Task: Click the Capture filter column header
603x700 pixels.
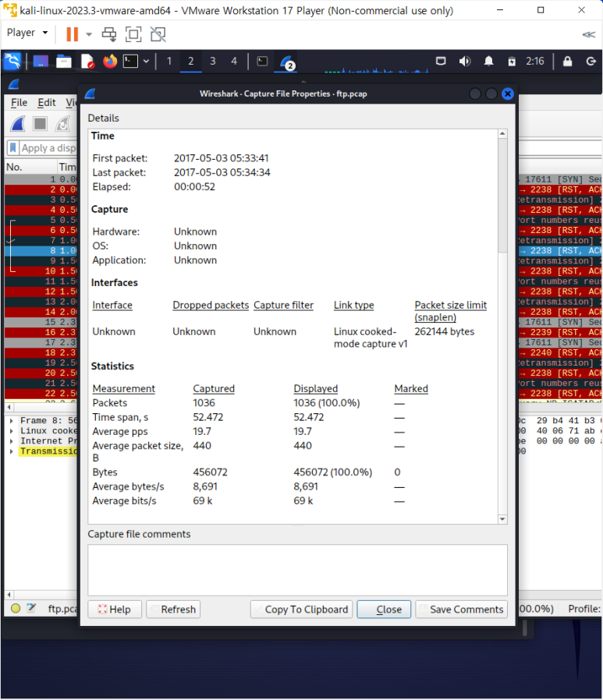Action: [283, 306]
